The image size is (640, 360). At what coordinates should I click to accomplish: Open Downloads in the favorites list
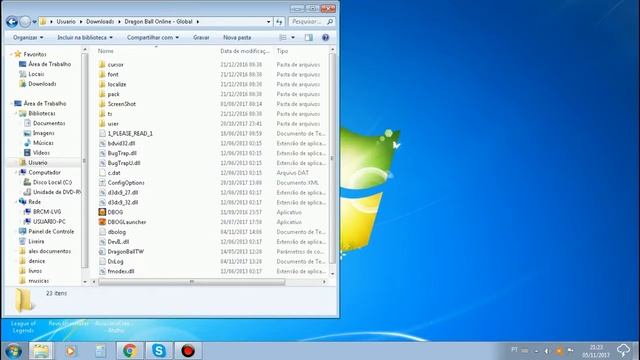pyautogui.click(x=42, y=84)
